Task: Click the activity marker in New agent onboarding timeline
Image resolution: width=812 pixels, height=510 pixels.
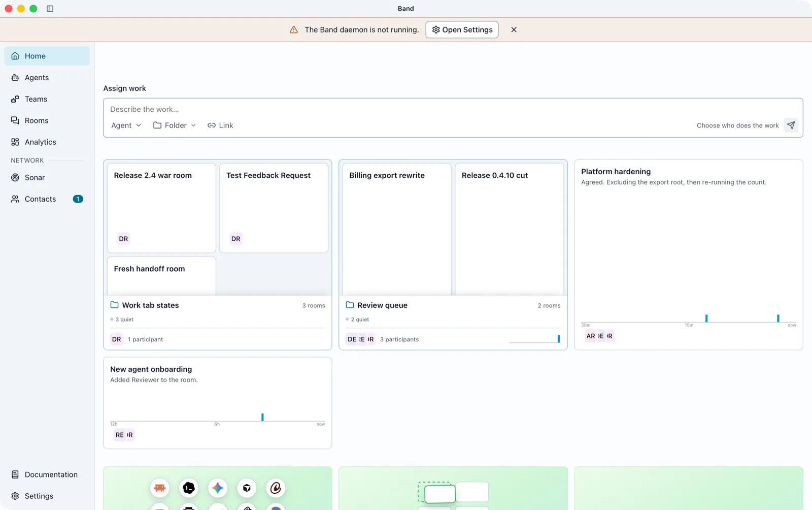Action: 262,417
